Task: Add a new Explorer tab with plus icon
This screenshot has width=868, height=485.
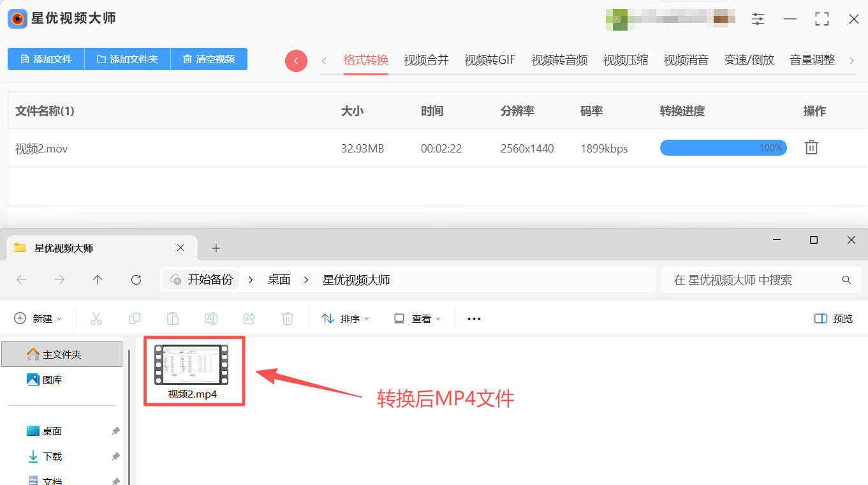Action: (x=216, y=248)
